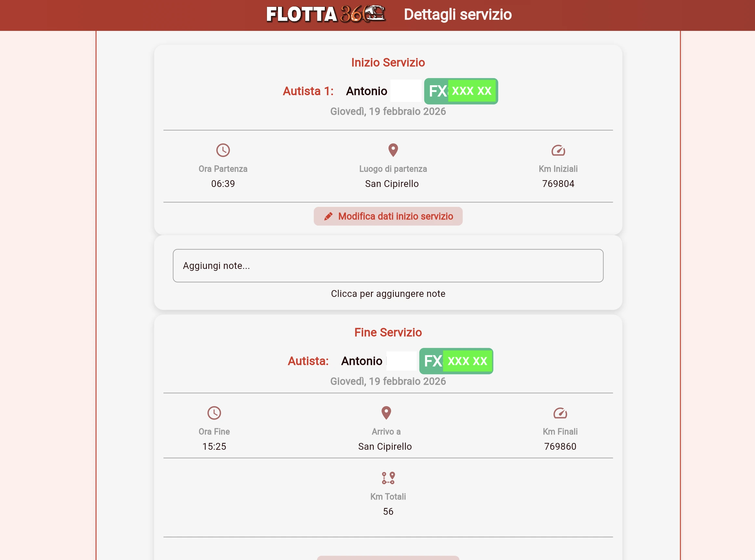The image size is (755, 560).
Task: Click the Dettagli servizio header title
Action: point(458,15)
